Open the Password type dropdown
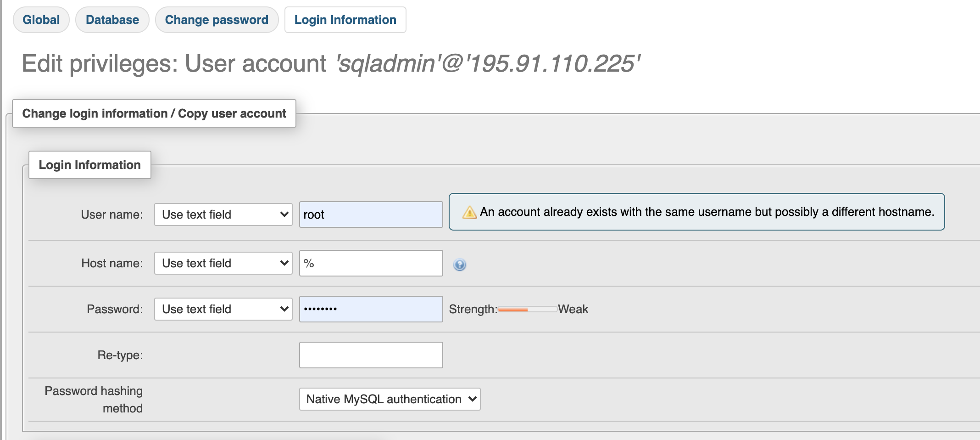This screenshot has height=440, width=980. pos(223,309)
